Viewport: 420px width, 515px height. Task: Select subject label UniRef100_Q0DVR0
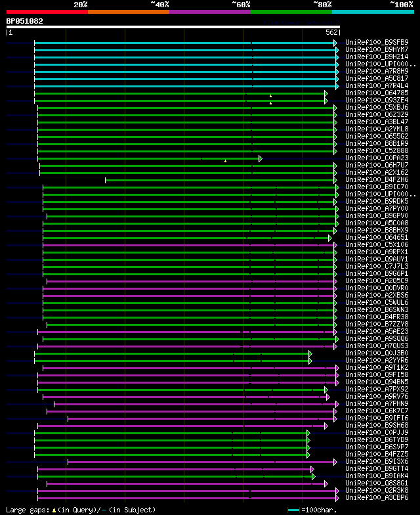[377, 288]
